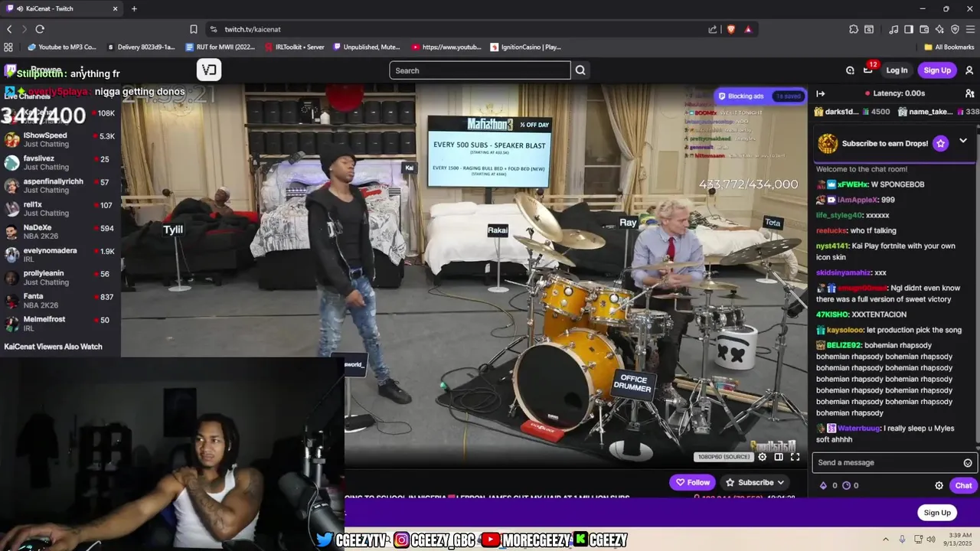
Task: Open the IgnitionCasino bookmark
Action: pos(526,47)
